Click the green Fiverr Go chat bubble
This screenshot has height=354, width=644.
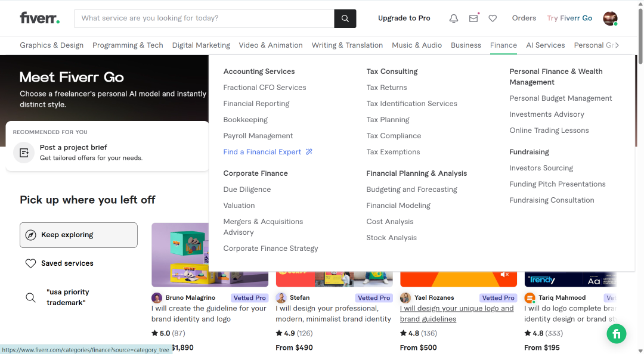617,334
